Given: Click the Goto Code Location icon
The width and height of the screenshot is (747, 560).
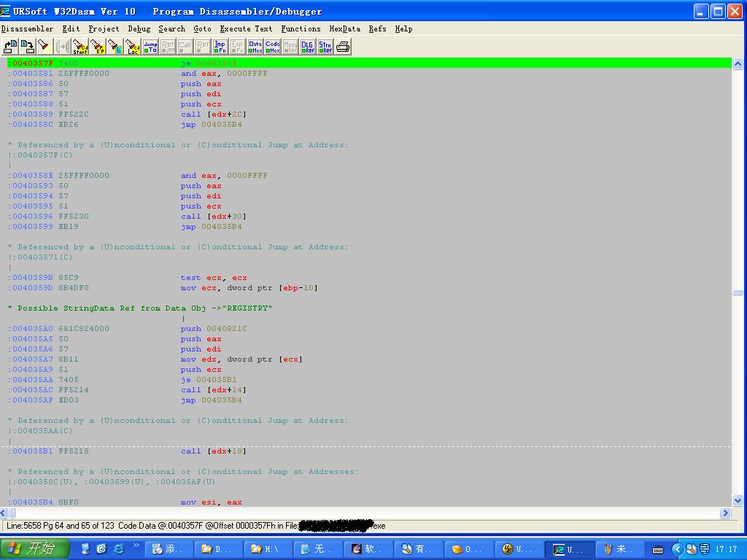Looking at the screenshot, I should click(133, 46).
